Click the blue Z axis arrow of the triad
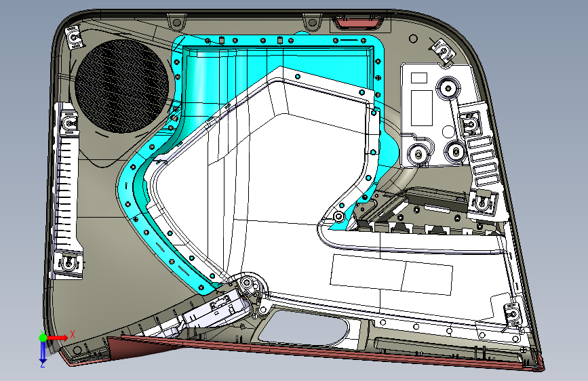The width and height of the screenshot is (588, 381). point(43,352)
